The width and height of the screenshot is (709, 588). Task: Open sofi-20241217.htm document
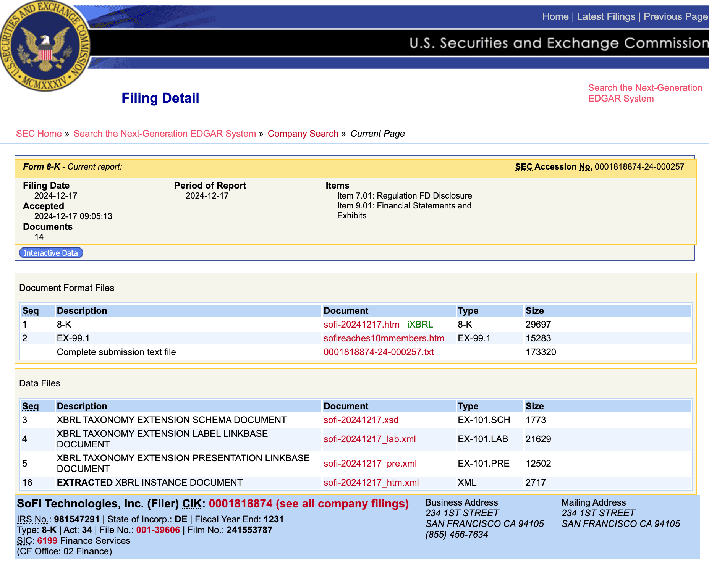click(361, 325)
